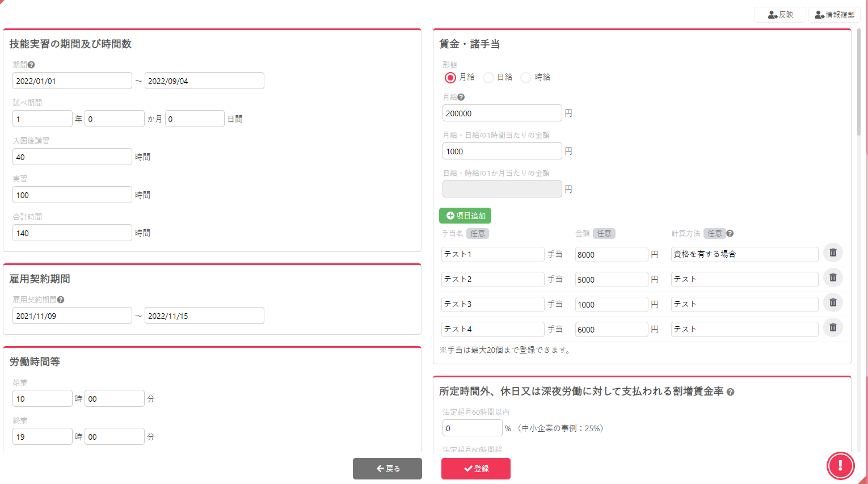Show help for 割増賃金率 section heading

(731, 392)
